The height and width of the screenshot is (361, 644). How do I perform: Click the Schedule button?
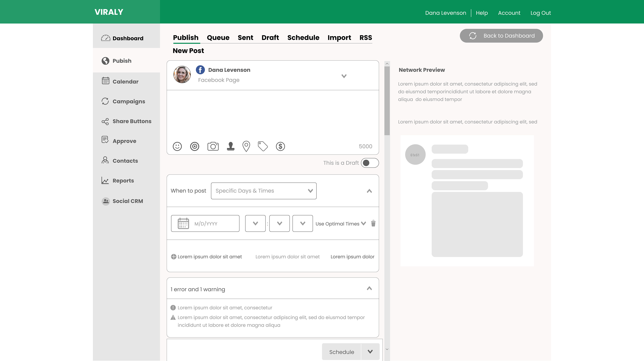click(341, 352)
